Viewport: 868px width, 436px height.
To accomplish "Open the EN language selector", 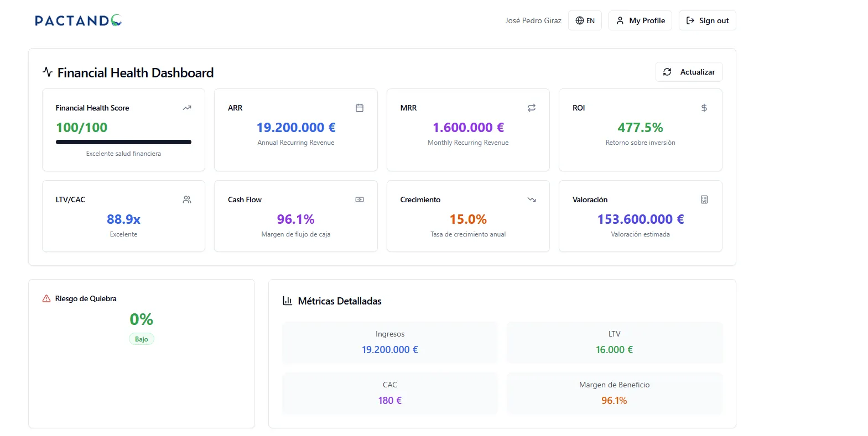I will click(x=585, y=20).
